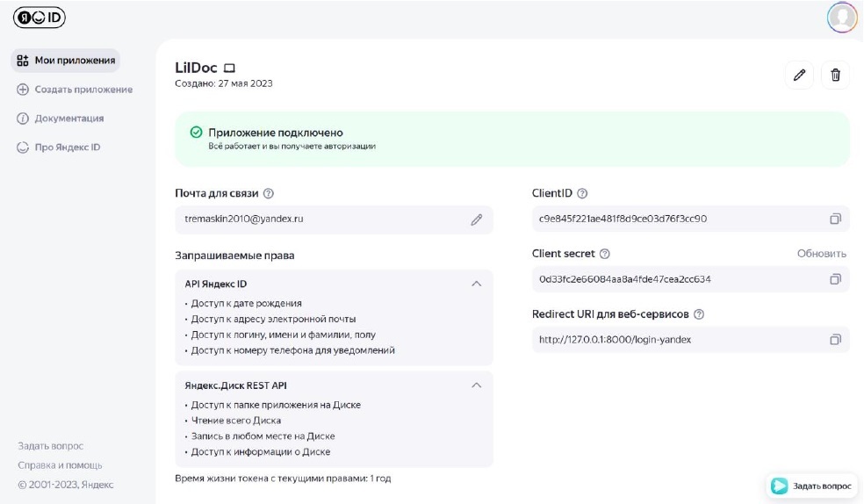This screenshot has width=864, height=504.
Task: Open Мои приложения in the sidebar
Action: 66,61
